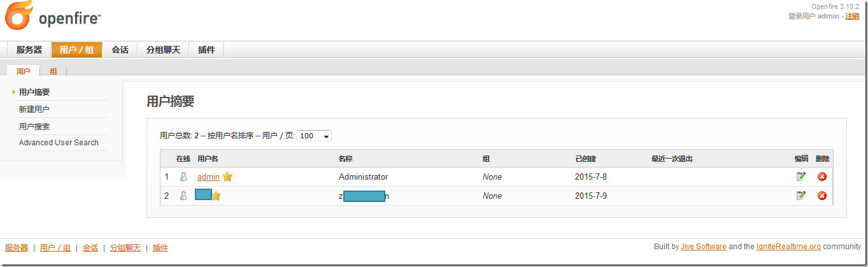Open the 插件 tab in top navigation
Viewport: 868px width, 267px height.
click(x=206, y=50)
